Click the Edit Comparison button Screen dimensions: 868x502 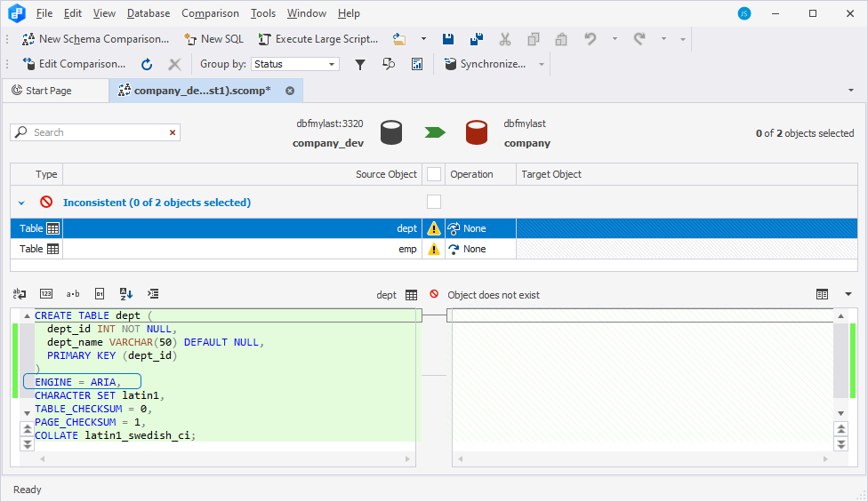pyautogui.click(x=74, y=64)
